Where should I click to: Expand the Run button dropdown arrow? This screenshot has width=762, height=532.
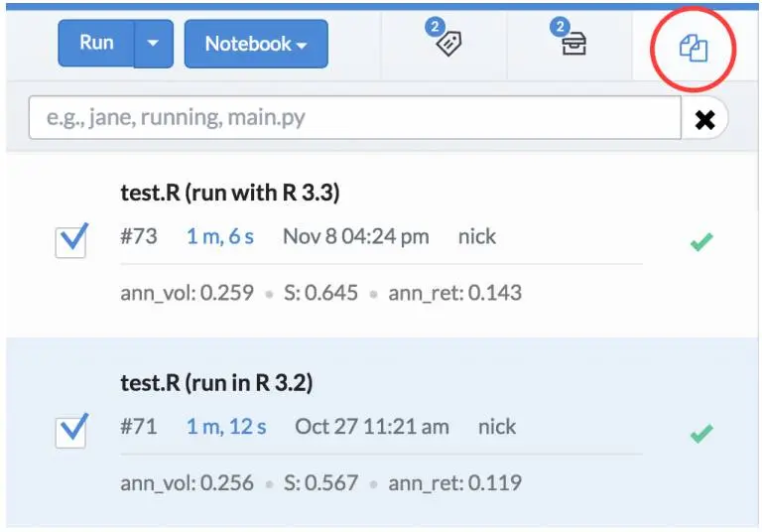point(153,44)
